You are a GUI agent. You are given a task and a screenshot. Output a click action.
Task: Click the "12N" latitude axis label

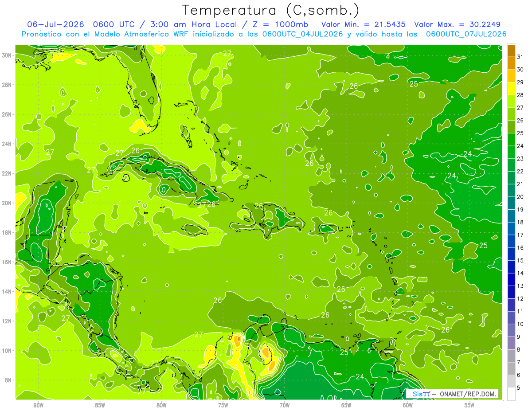tap(8, 321)
